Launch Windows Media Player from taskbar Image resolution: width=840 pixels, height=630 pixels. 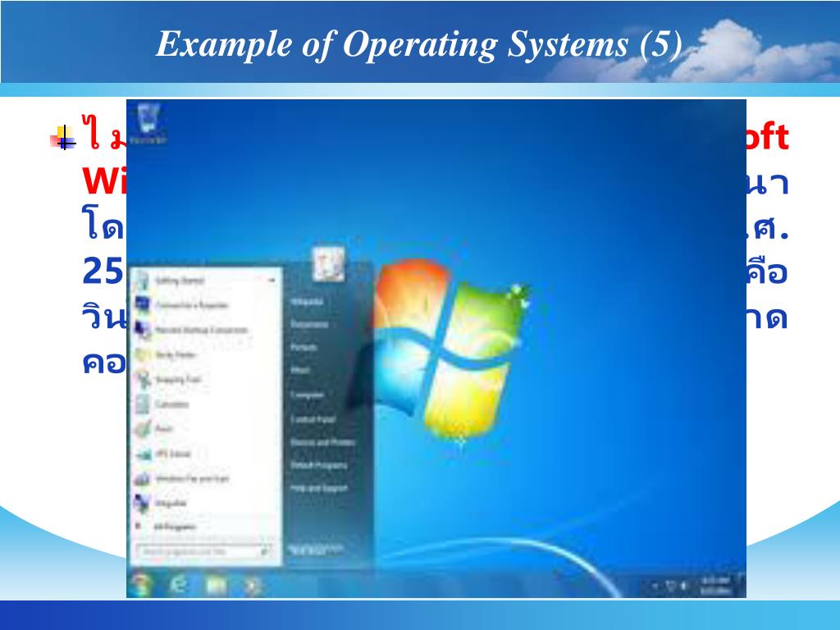coord(253,585)
